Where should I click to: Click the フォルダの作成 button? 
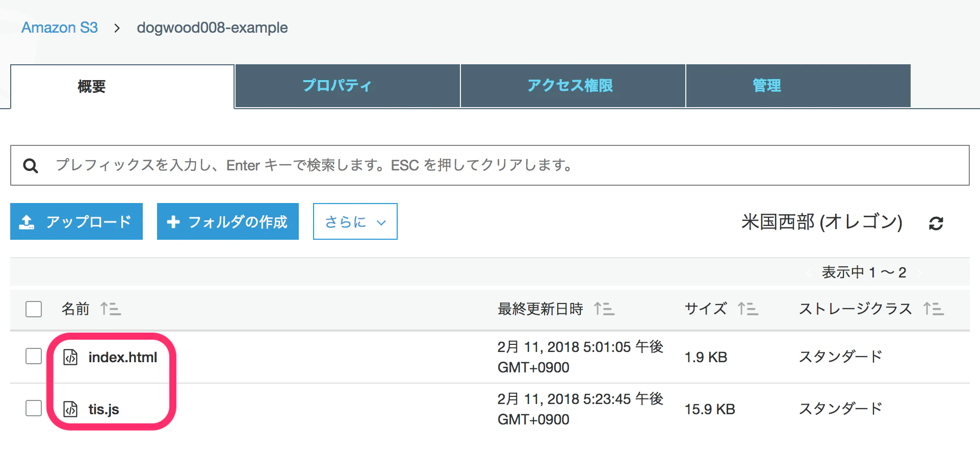pyautogui.click(x=228, y=221)
